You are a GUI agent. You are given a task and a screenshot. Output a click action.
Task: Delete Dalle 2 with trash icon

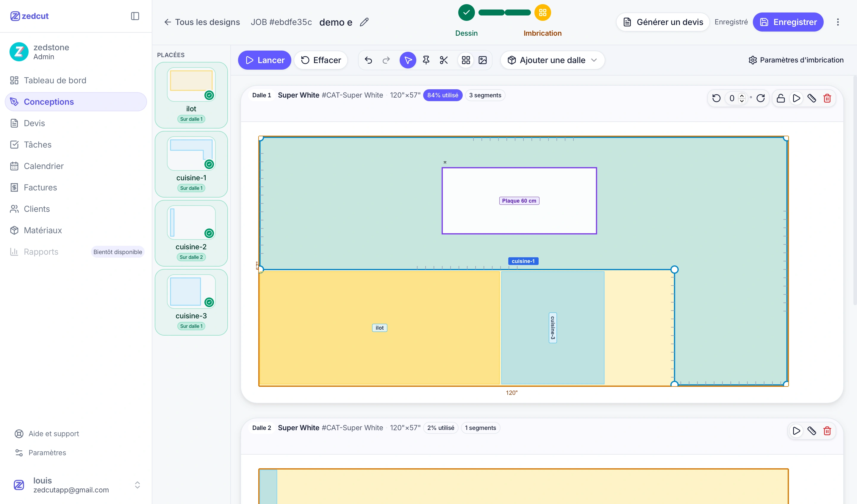[827, 431]
